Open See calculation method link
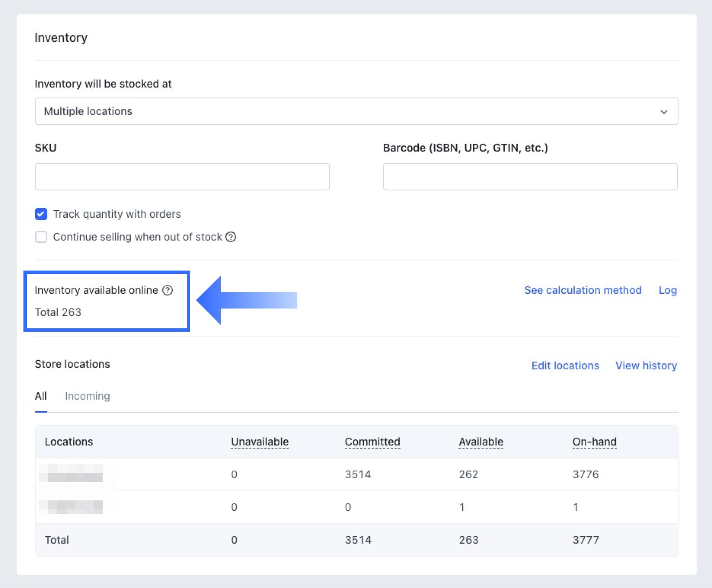Screen dimensions: 712x588 pyautogui.click(x=583, y=290)
